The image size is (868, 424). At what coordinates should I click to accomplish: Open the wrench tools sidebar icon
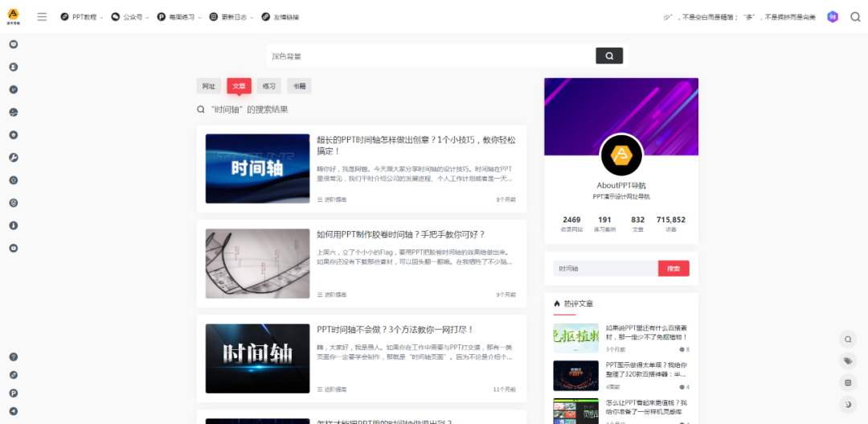tap(14, 158)
